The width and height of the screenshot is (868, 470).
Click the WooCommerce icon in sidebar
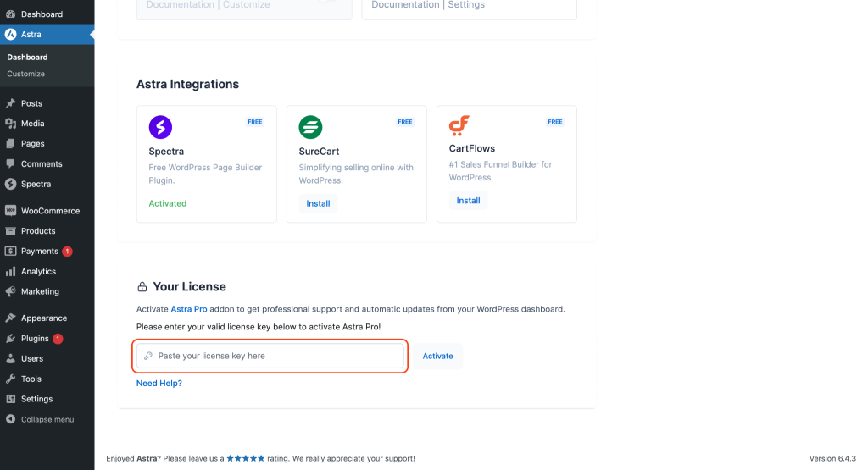pyautogui.click(x=10, y=211)
